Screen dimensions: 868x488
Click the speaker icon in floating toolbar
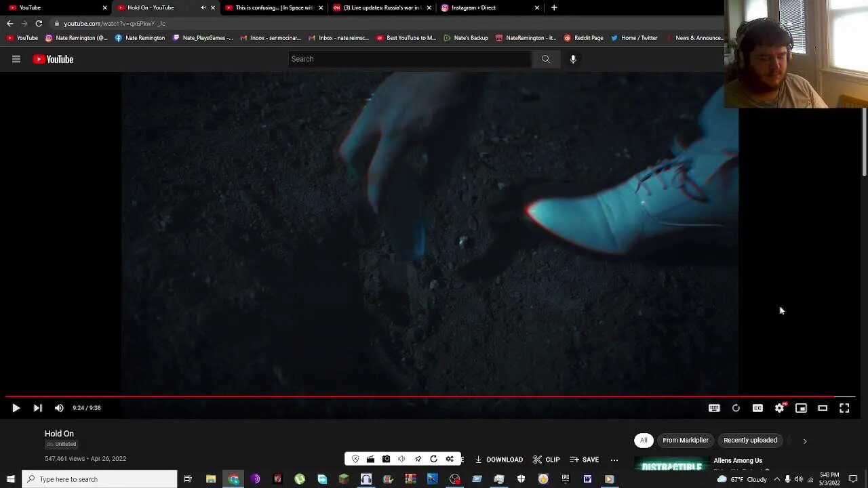(x=402, y=459)
